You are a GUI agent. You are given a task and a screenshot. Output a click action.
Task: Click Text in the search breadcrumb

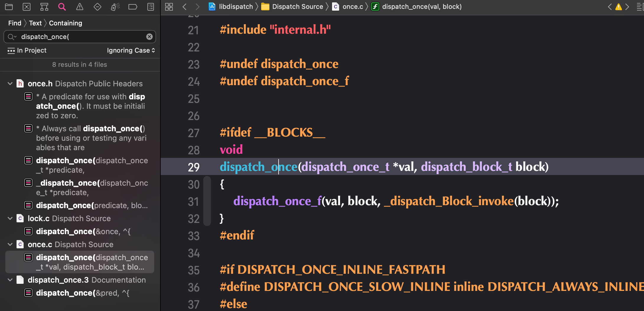click(35, 23)
